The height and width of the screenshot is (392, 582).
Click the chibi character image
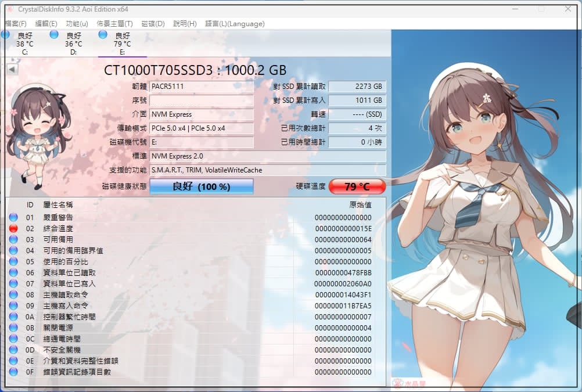(x=37, y=136)
